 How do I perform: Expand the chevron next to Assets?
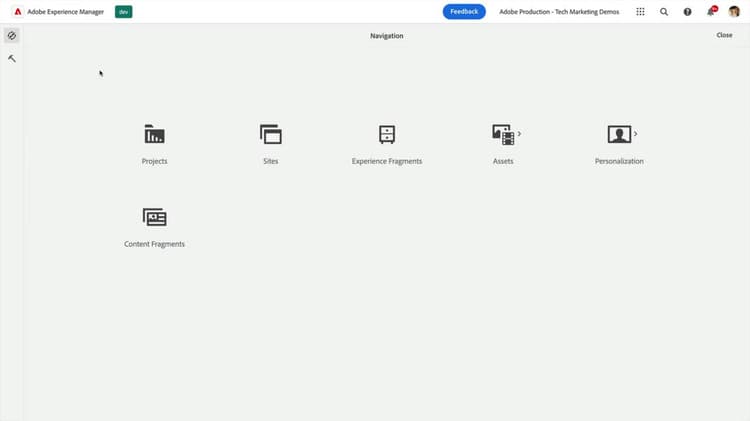(x=519, y=134)
